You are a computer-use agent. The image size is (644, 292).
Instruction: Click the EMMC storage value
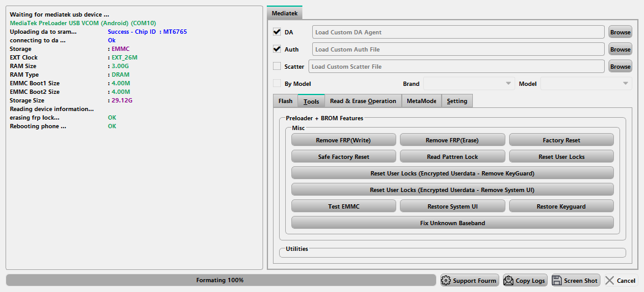120,48
